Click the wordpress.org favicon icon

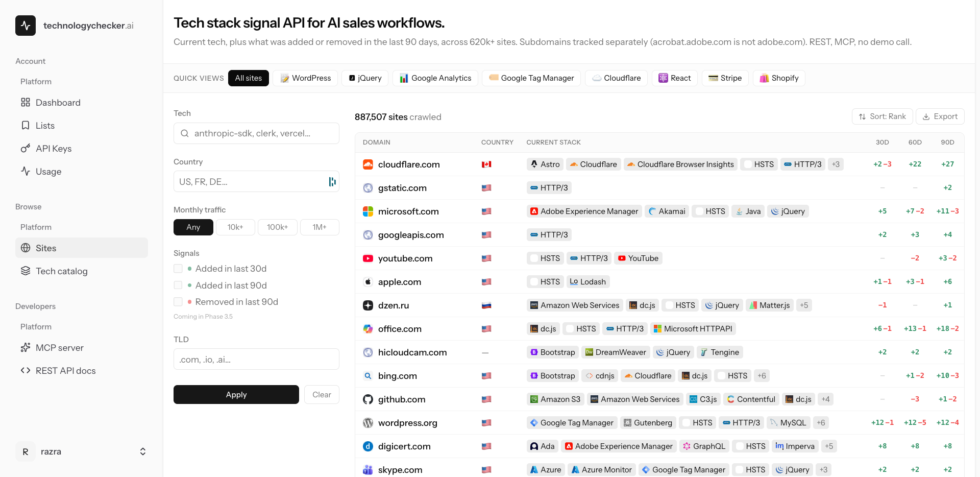pyautogui.click(x=368, y=423)
